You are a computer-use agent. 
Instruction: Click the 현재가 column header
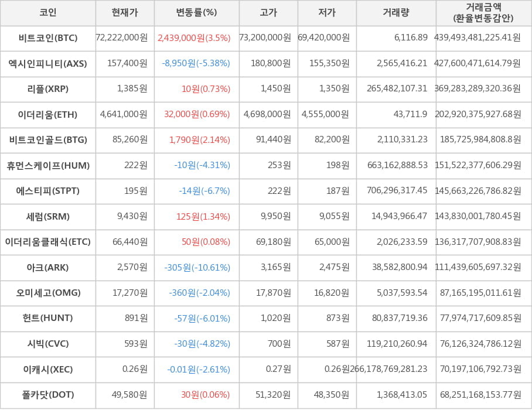pyautogui.click(x=125, y=12)
